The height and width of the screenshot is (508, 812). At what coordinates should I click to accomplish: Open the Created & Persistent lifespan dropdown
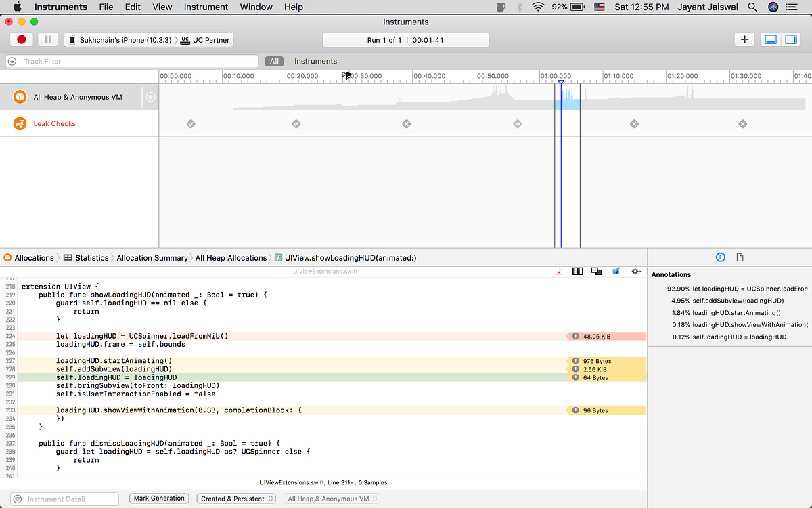(235, 498)
